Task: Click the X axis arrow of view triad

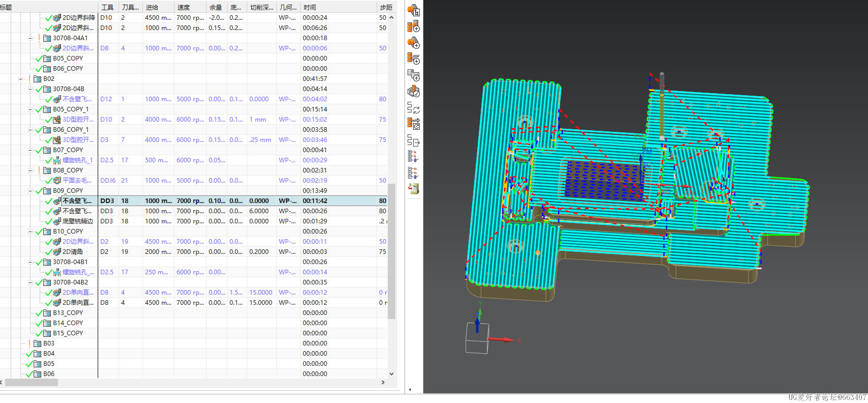Action: (503, 339)
